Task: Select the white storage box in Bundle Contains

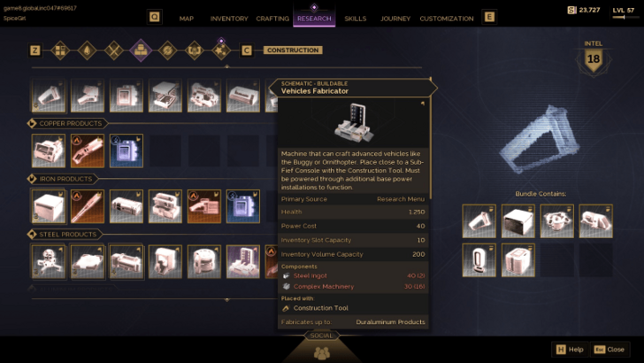Action: 517,220
